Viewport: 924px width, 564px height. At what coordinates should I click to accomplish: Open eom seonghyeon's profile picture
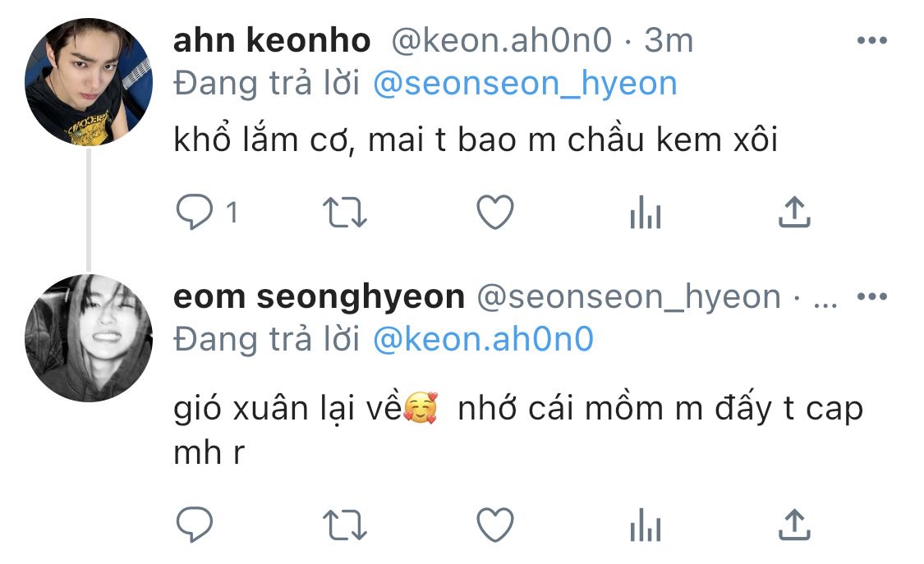(89, 338)
